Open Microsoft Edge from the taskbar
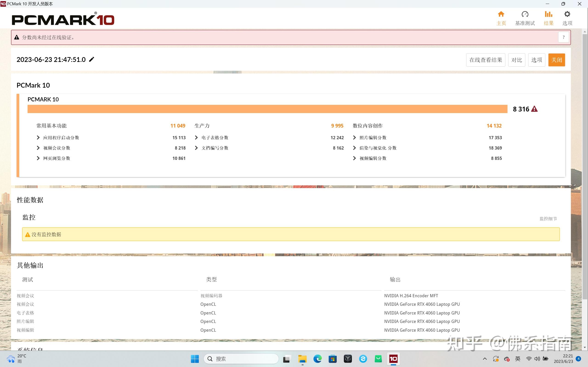Screen dimensions: 588x367 tap(317, 359)
